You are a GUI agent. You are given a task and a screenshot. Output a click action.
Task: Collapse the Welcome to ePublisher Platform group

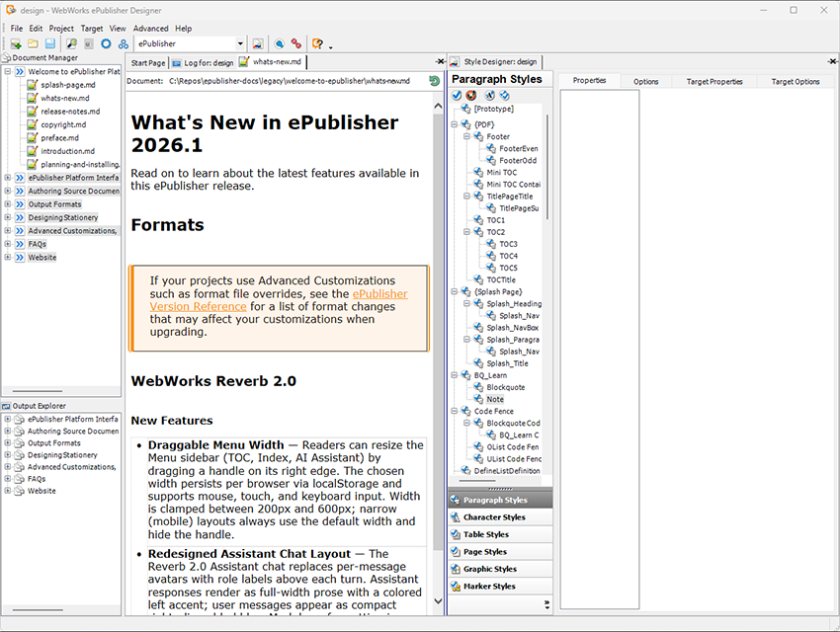[8, 71]
